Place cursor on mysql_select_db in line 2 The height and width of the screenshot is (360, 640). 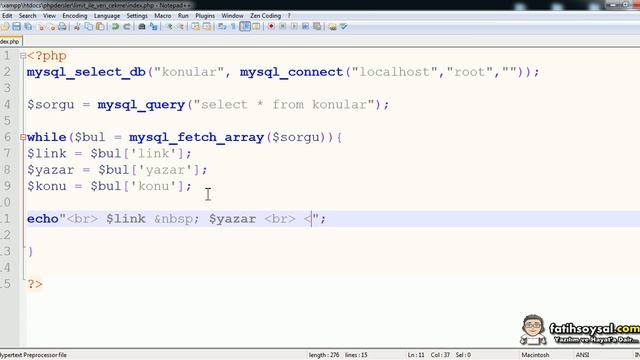tap(86, 72)
